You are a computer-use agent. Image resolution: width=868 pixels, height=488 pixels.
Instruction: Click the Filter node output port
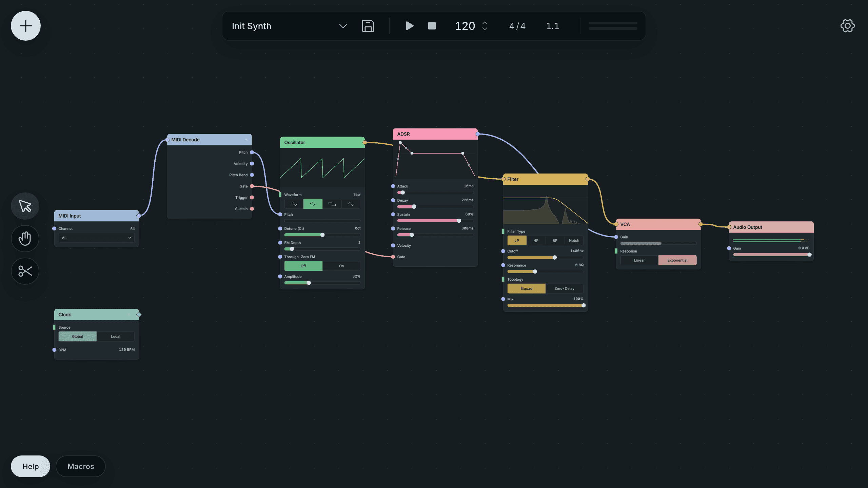point(588,179)
